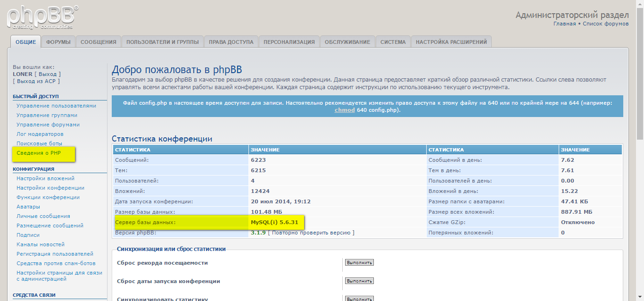Open Настройки вложений in the sidebar
The width and height of the screenshot is (644, 301).
click(x=45, y=178)
